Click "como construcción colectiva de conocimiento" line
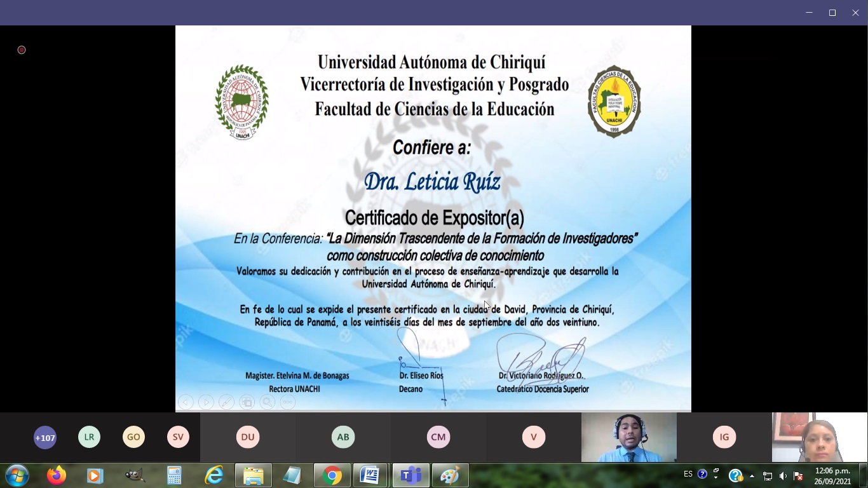 [435, 255]
